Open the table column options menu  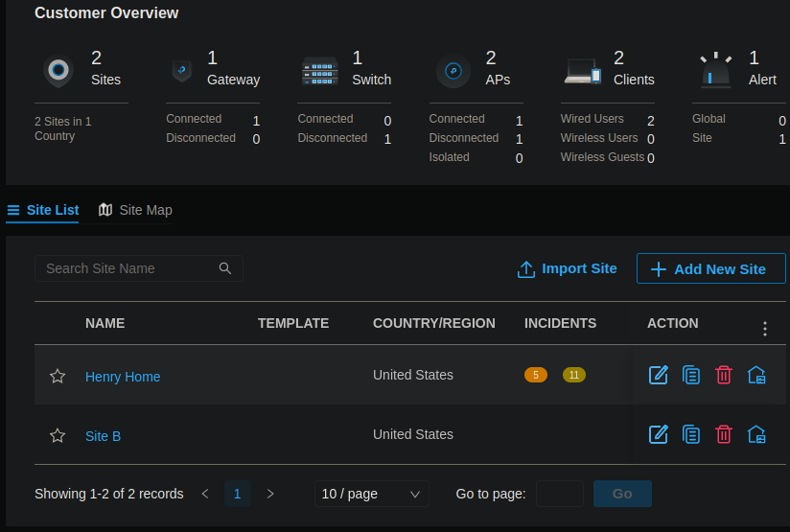(764, 329)
